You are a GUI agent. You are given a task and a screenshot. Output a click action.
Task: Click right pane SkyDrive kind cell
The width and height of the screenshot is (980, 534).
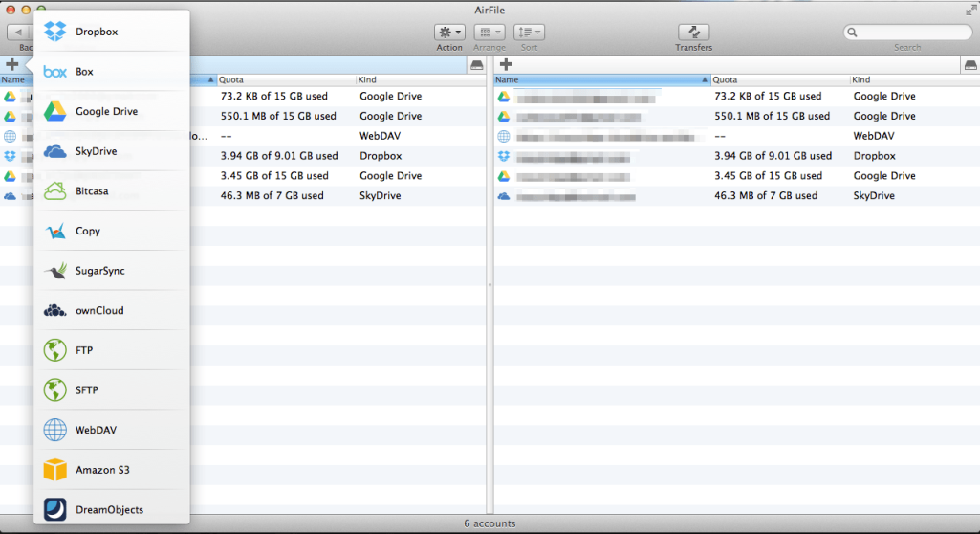click(x=874, y=196)
